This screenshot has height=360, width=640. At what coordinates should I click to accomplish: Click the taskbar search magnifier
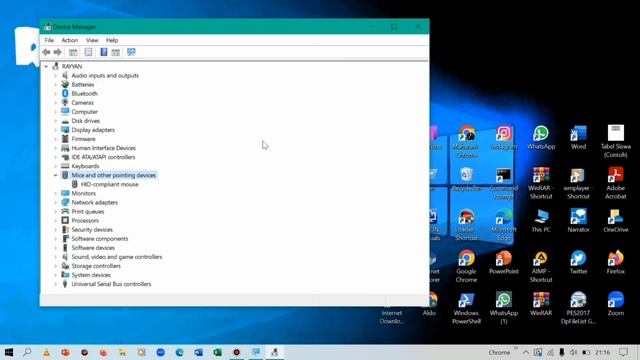click(27, 352)
